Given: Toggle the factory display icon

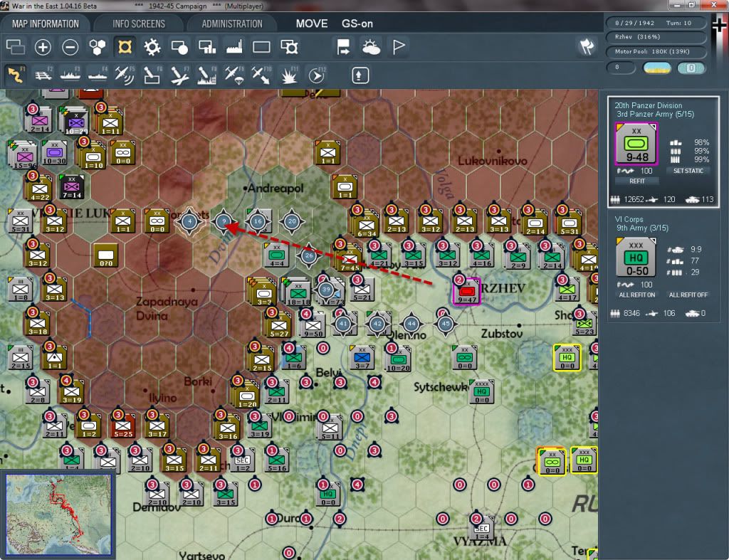Looking at the screenshot, I should 234,47.
